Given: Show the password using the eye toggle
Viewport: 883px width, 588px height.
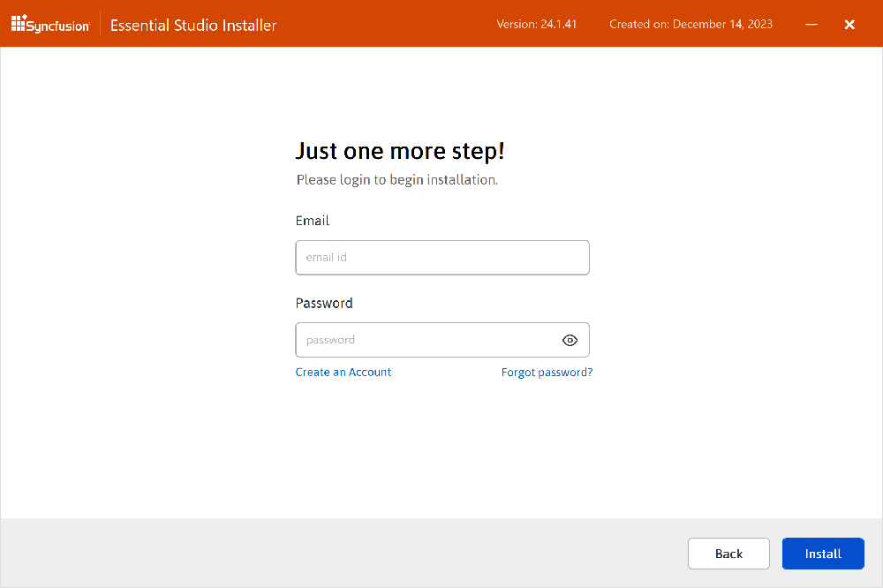Looking at the screenshot, I should pyautogui.click(x=570, y=340).
